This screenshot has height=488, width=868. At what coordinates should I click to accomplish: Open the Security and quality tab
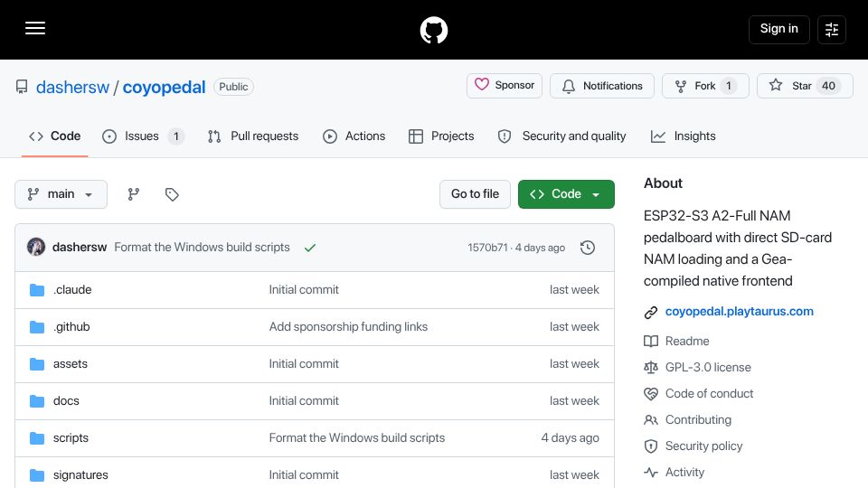click(561, 136)
